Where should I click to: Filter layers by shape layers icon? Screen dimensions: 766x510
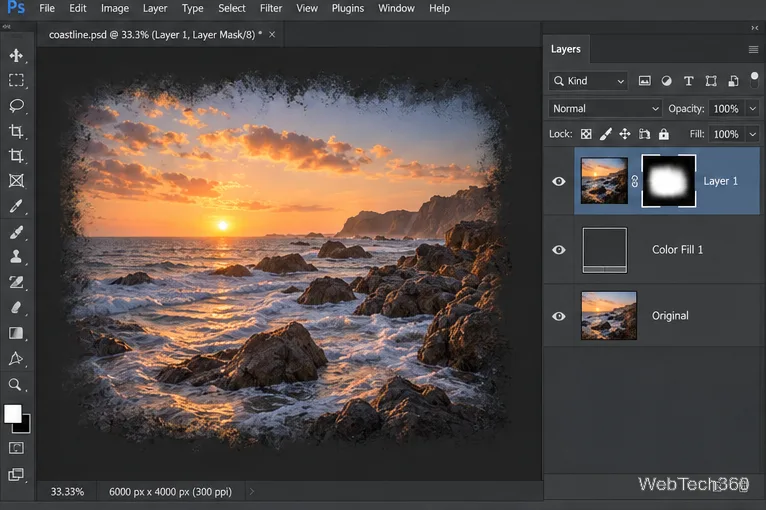point(711,81)
